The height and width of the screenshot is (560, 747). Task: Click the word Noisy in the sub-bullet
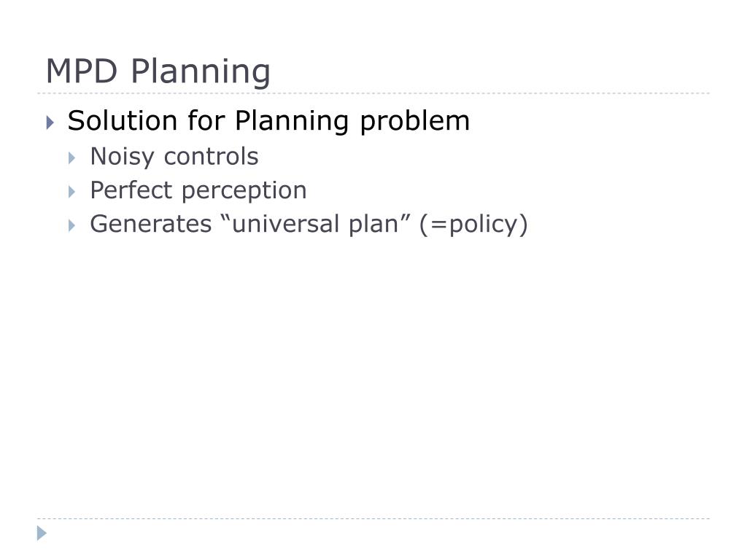coord(123,157)
